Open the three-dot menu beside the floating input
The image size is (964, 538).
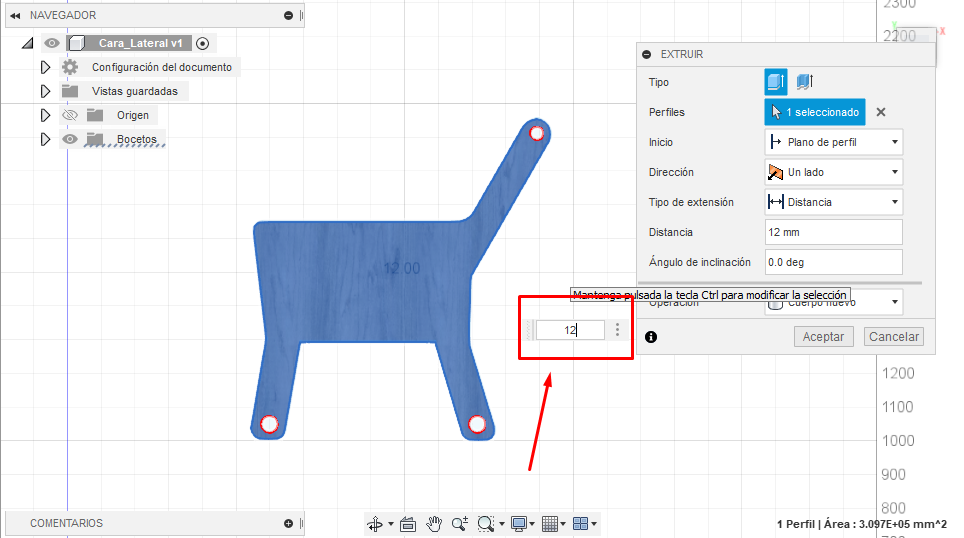[617, 330]
